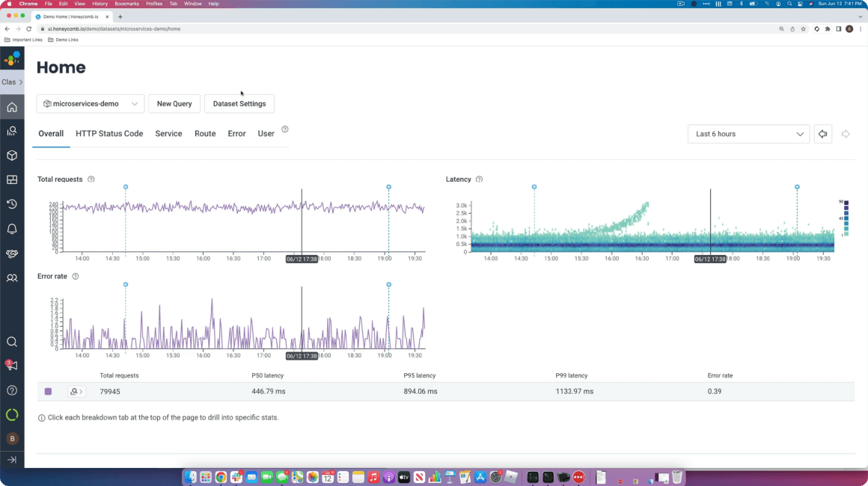Click the Dataset Settings button
Viewport: 868px width, 486px height.
point(239,103)
